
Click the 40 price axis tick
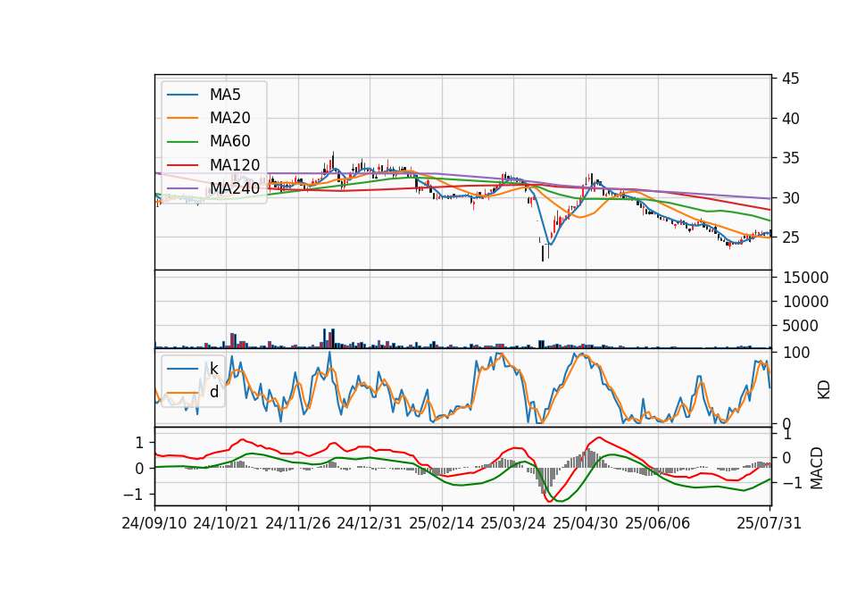point(790,119)
